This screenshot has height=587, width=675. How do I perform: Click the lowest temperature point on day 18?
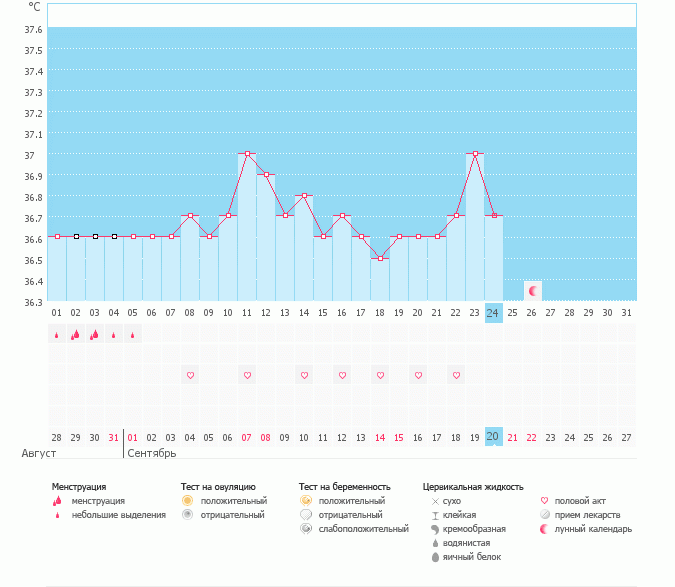380,259
